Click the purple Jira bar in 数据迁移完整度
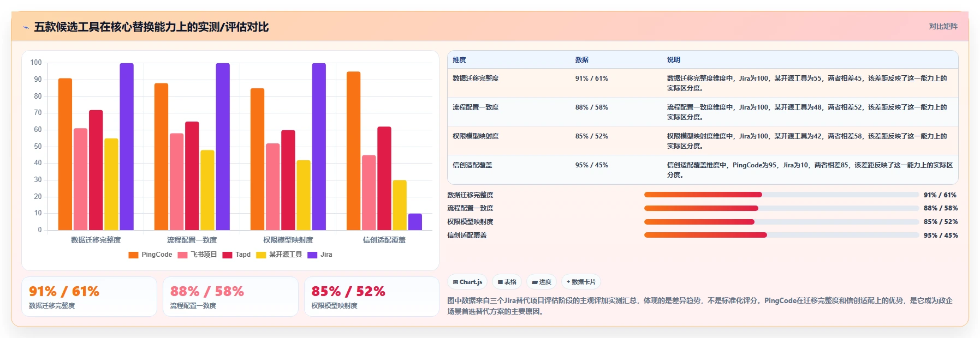This screenshot has width=980, height=338. (127, 147)
